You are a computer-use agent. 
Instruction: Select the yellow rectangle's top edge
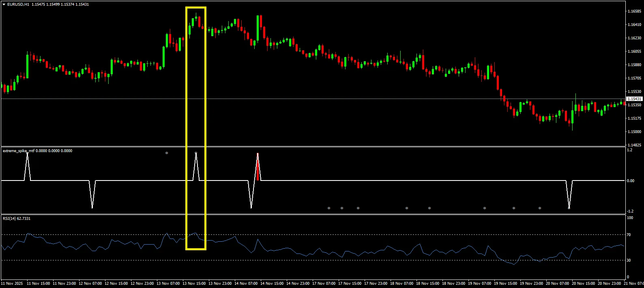point(196,7)
